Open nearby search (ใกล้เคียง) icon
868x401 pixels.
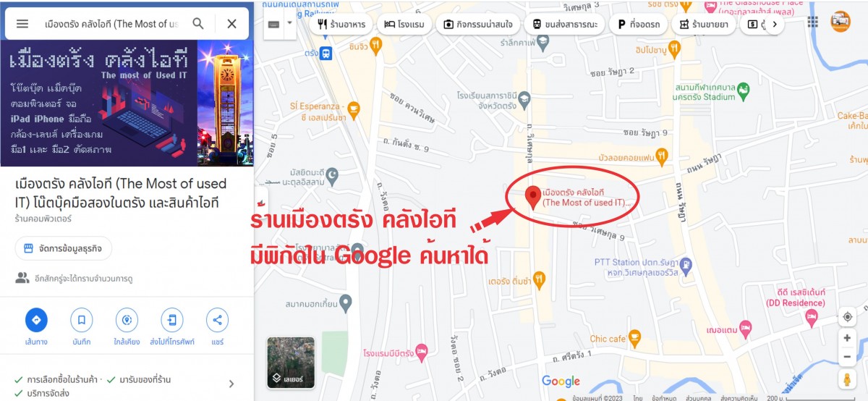[x=127, y=320]
